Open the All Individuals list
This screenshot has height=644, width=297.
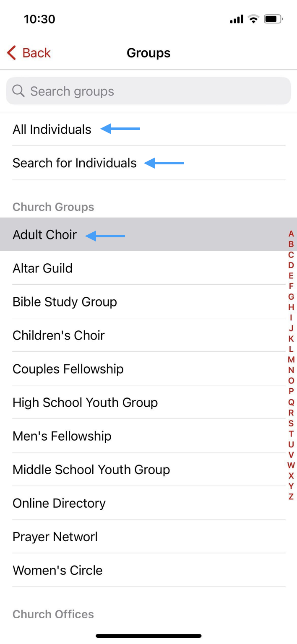point(52,129)
